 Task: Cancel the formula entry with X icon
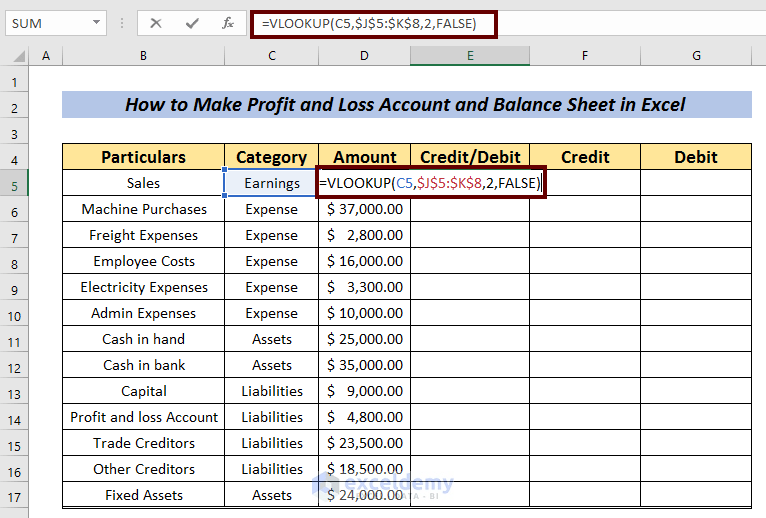156,23
